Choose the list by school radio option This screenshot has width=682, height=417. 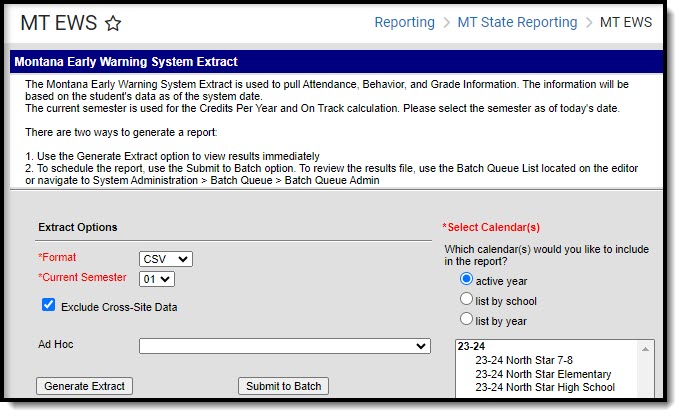point(466,299)
